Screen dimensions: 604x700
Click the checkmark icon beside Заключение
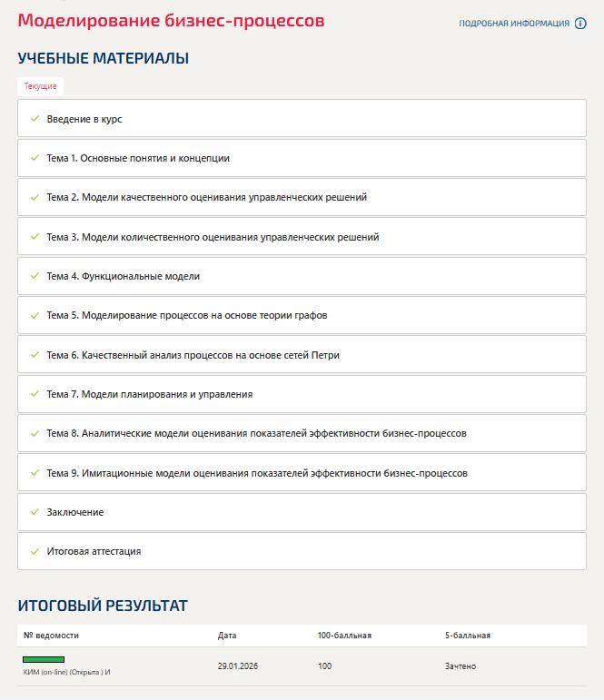pyautogui.click(x=35, y=512)
